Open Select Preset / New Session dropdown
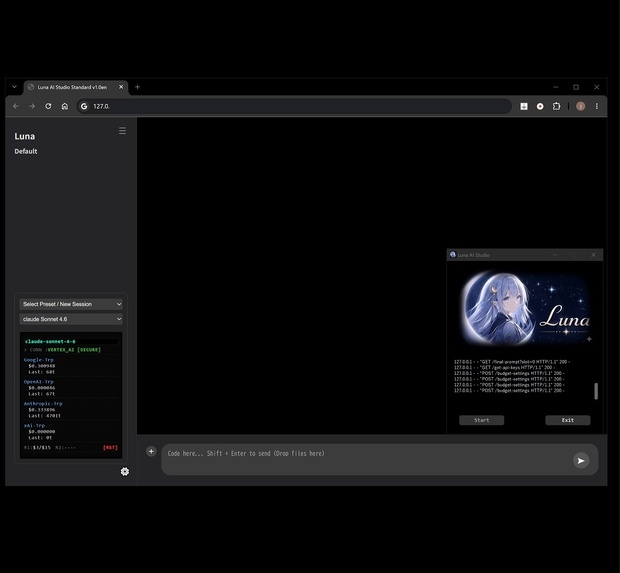 [71, 304]
